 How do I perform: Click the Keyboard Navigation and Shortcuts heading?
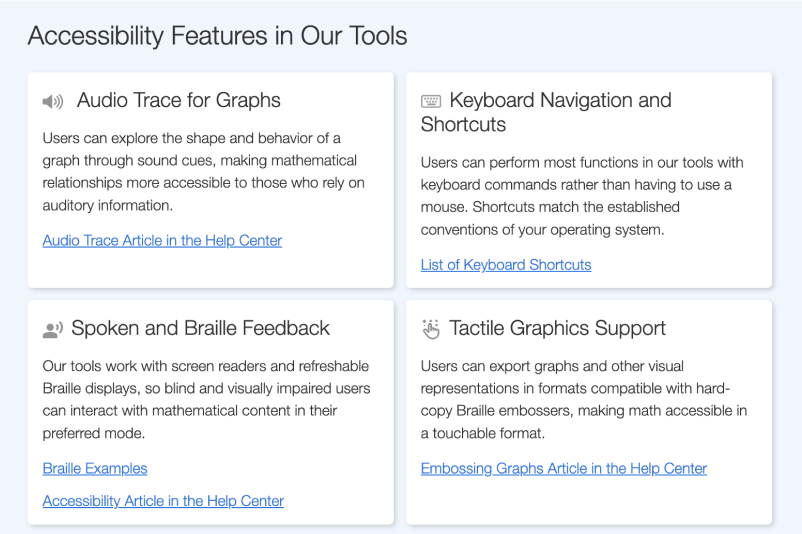click(x=546, y=112)
